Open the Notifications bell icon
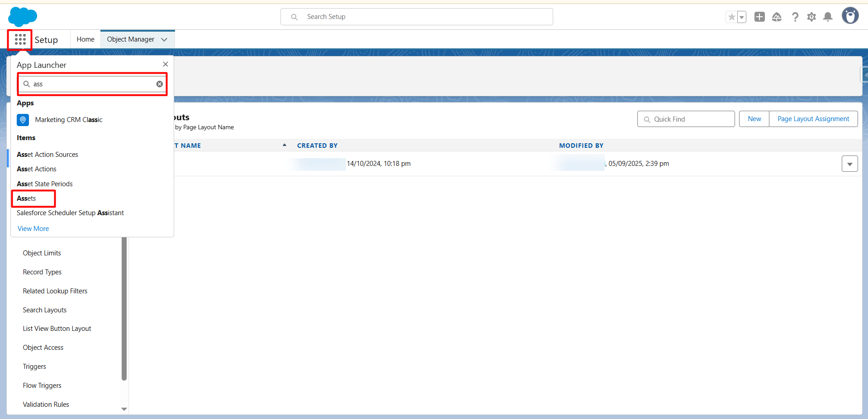868x419 pixels. coord(828,17)
